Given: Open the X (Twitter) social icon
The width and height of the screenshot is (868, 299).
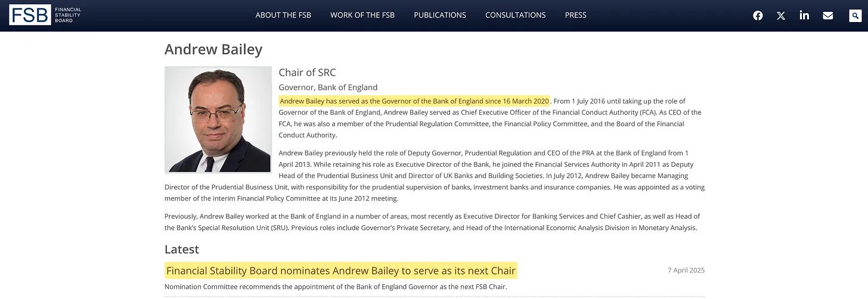Looking at the screenshot, I should coord(781,15).
